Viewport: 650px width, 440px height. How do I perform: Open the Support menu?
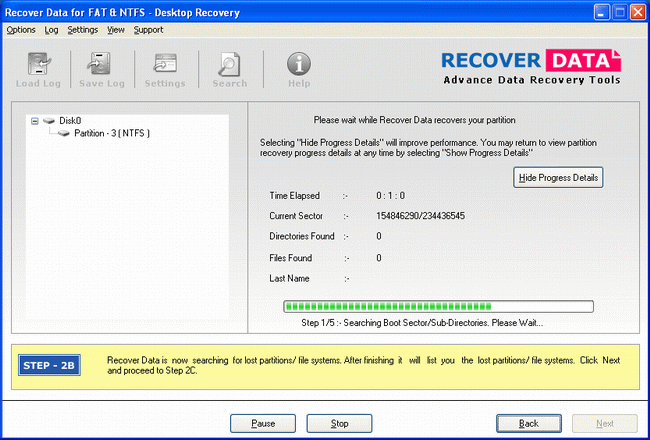pyautogui.click(x=148, y=30)
